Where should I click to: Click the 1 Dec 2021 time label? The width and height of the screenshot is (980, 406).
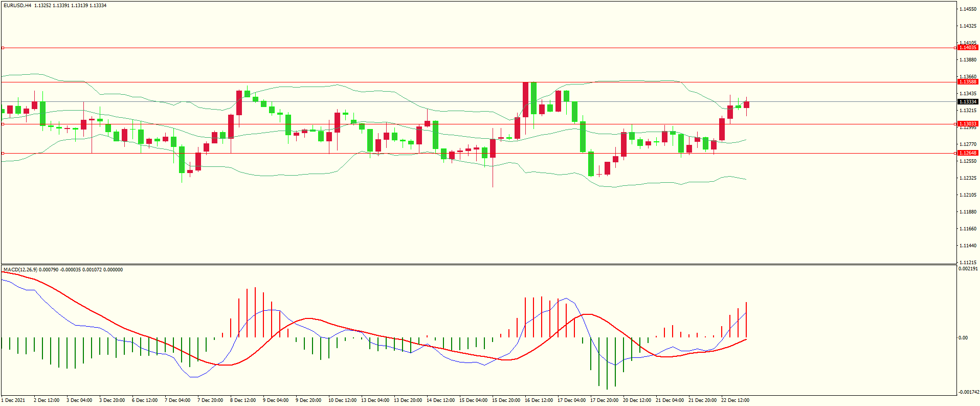pyautogui.click(x=13, y=400)
